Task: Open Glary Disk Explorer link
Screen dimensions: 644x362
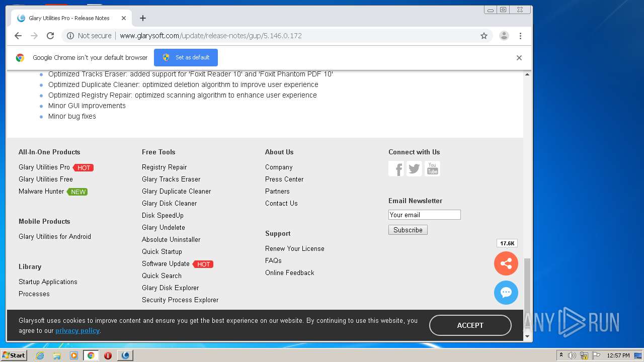Action: click(170, 288)
